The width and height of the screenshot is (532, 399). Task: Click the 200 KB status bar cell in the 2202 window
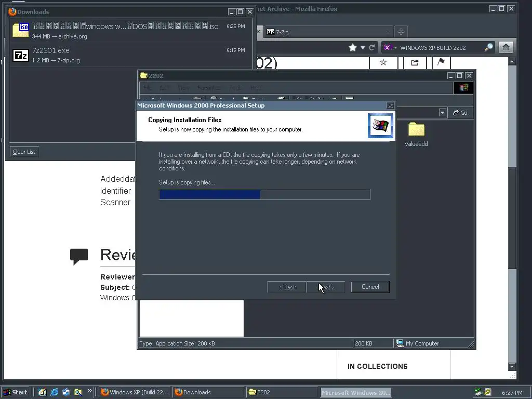tap(373, 343)
